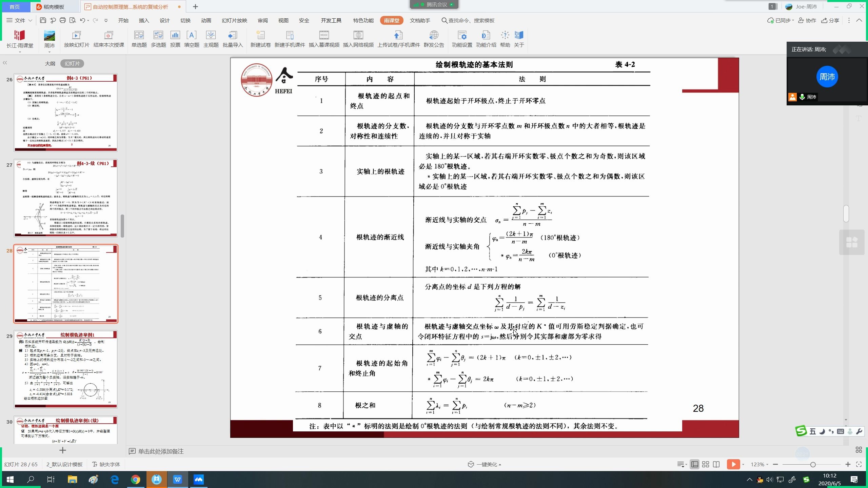Click 群发公告 announcement icon

pos(434,36)
